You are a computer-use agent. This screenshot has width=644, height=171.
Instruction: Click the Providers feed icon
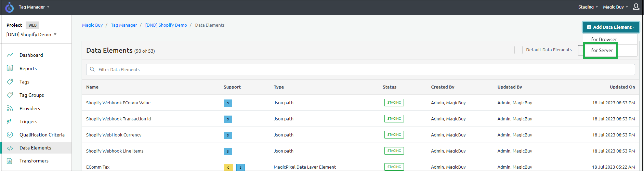coord(10,108)
